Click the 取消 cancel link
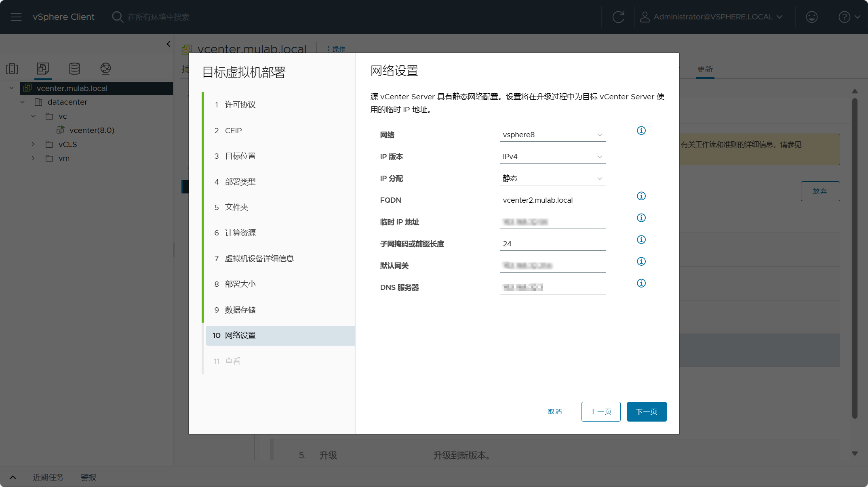The image size is (868, 487). point(555,412)
